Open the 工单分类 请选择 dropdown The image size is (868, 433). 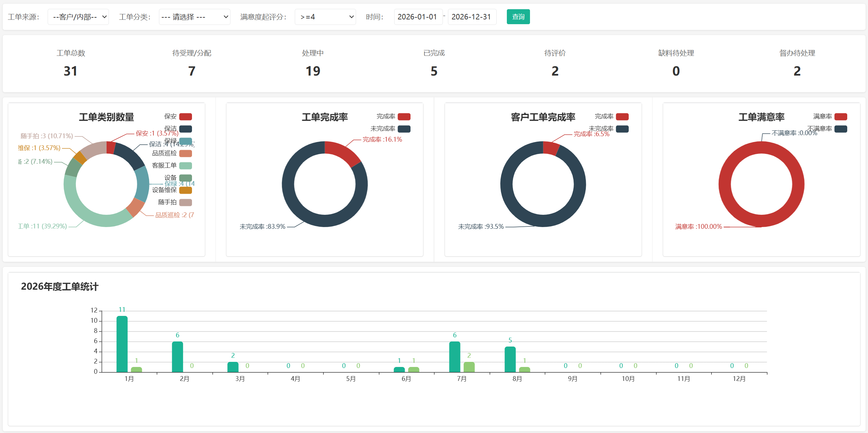194,17
